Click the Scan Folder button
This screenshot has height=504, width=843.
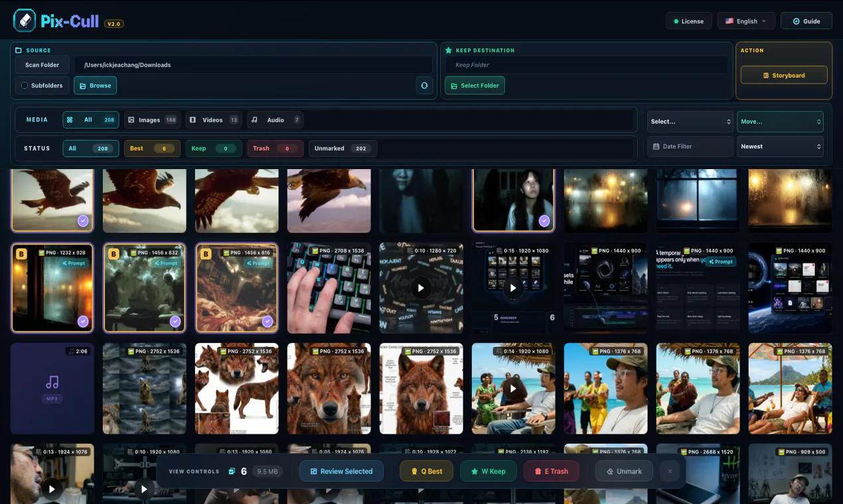42,65
